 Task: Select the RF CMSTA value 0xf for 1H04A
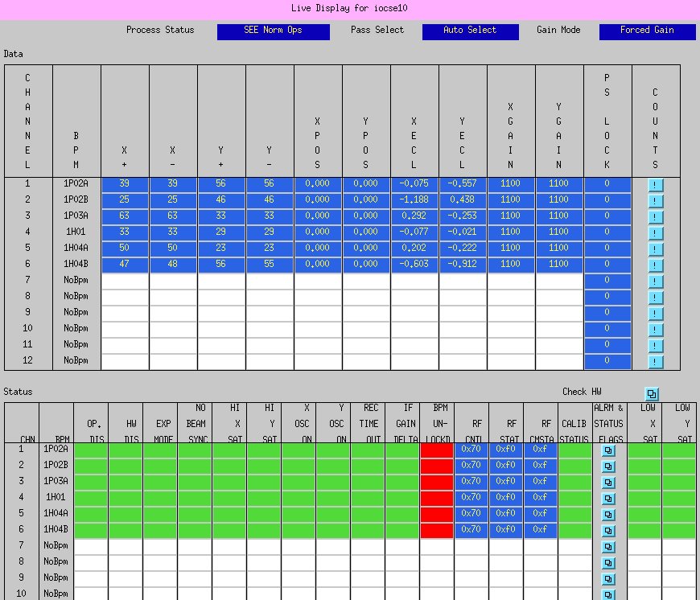tap(540, 514)
